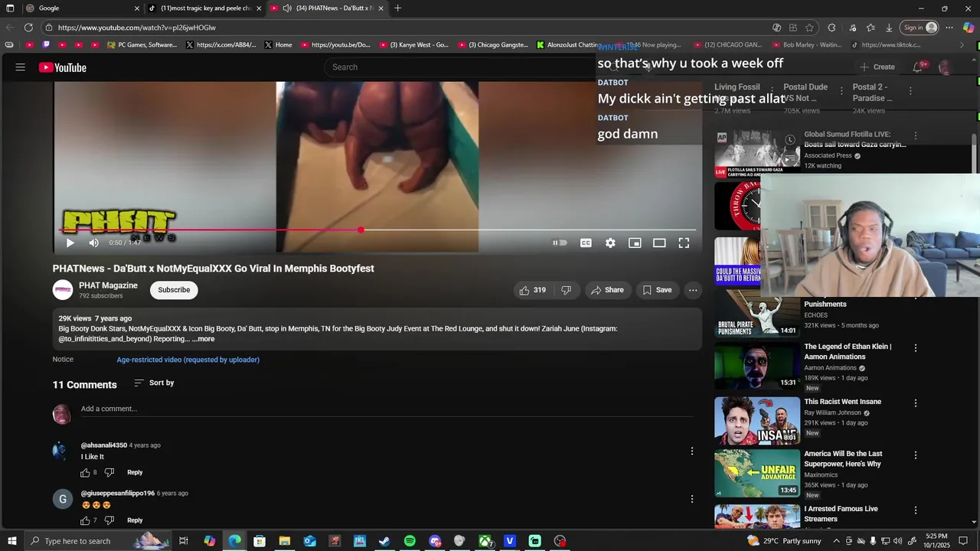Viewport: 980px width, 551px height.
Task: Open browser extensions puzzle icon
Action: click(831, 28)
